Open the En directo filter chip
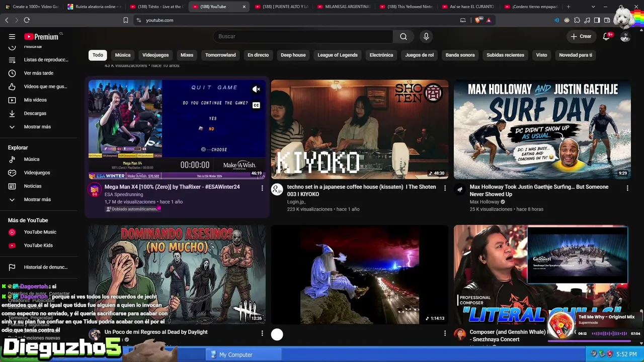This screenshot has width=644, height=362. coord(258,55)
